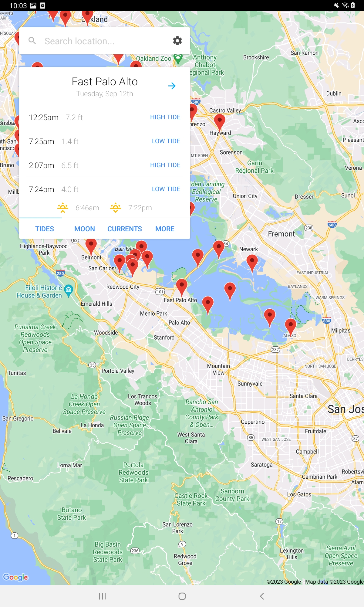Tap the Android back button
Screen dimensions: 364x607
(x=262, y=596)
